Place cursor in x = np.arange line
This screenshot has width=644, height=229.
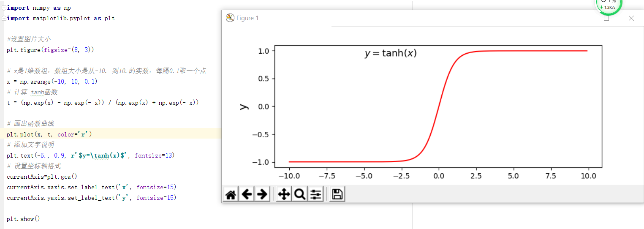pos(52,82)
